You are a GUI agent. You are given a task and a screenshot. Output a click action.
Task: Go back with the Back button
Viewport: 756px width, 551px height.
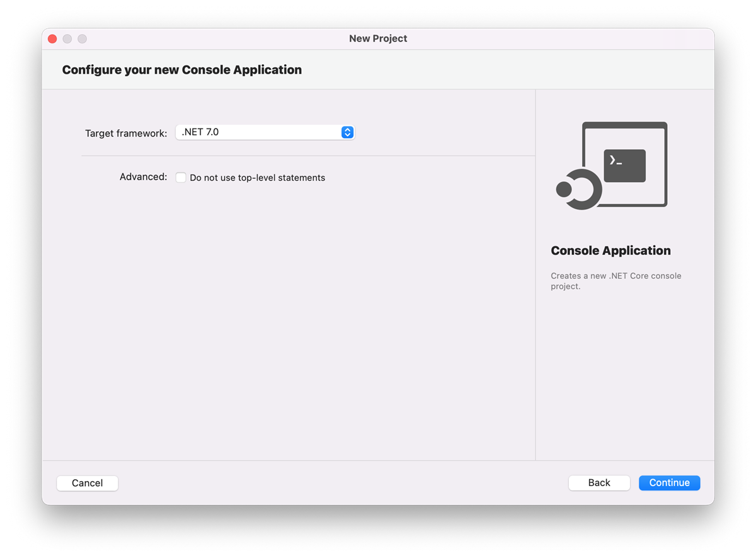coord(598,483)
